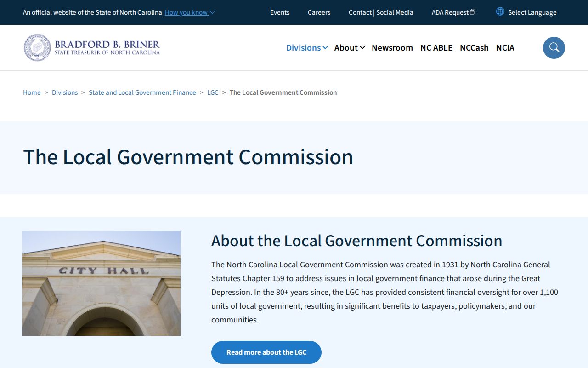
Task: Click the State Treasurer seal logo
Action: [x=37, y=47]
